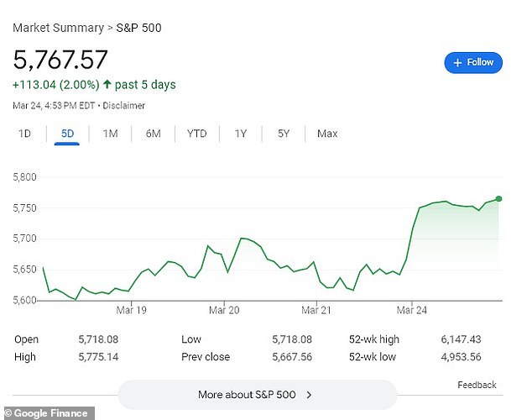Switch to the 1M time range

point(110,134)
